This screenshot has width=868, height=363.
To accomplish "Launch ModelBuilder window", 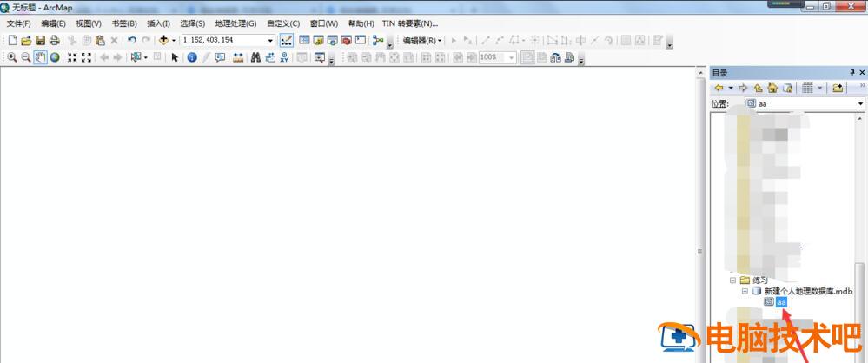I will click(378, 41).
